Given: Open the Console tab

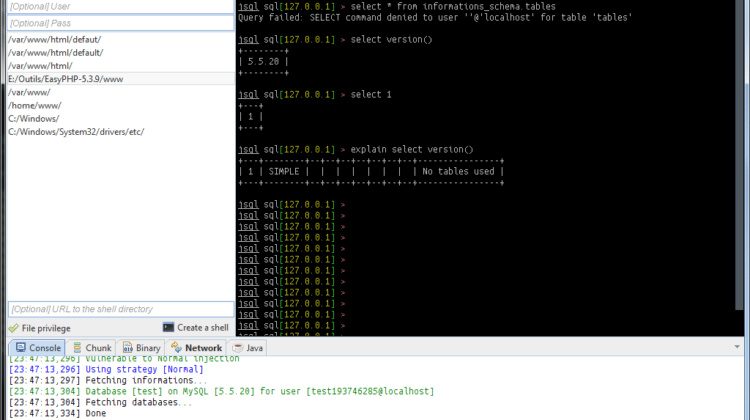Looking at the screenshot, I should click(x=37, y=348).
